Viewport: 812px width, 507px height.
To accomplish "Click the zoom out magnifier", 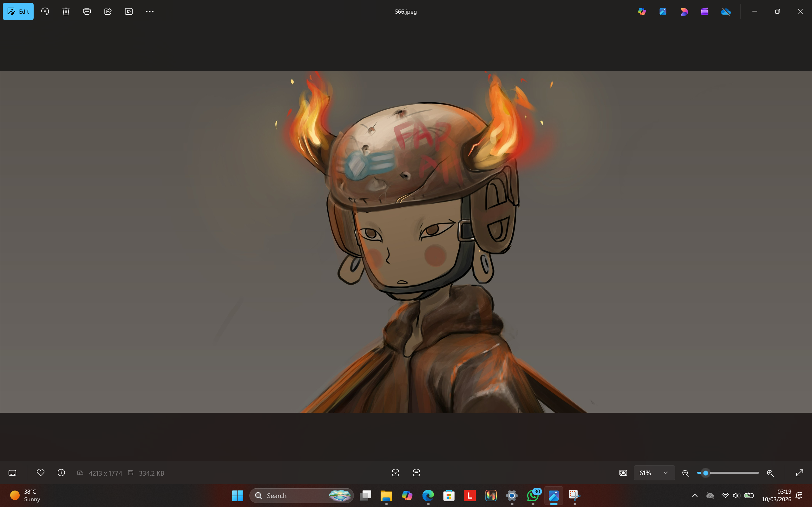I will 685,473.
